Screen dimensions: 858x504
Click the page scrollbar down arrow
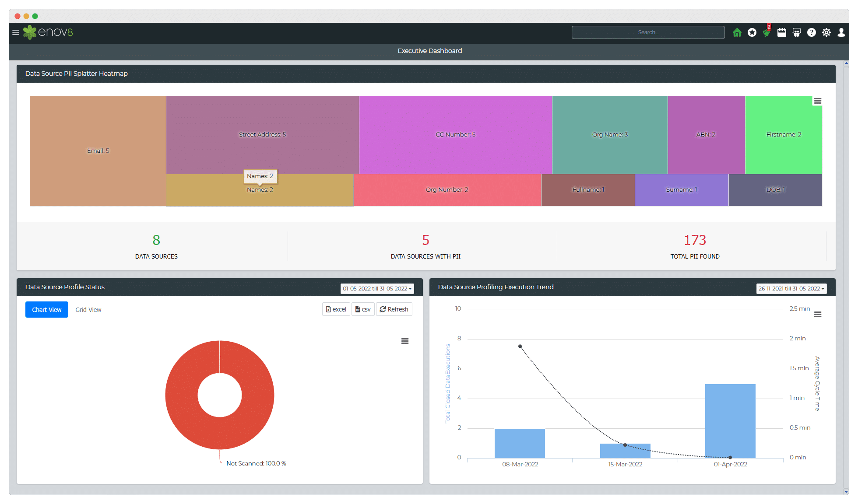(x=846, y=492)
